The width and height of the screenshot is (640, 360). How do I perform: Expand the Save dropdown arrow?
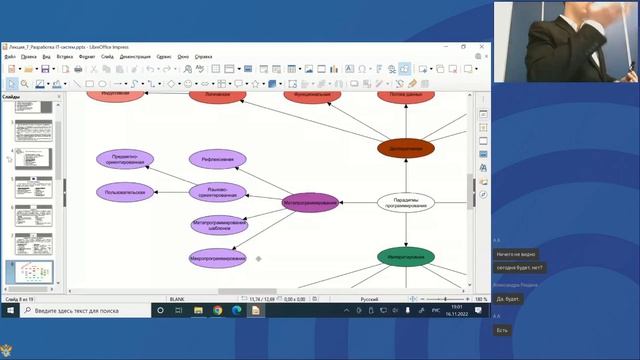point(53,69)
